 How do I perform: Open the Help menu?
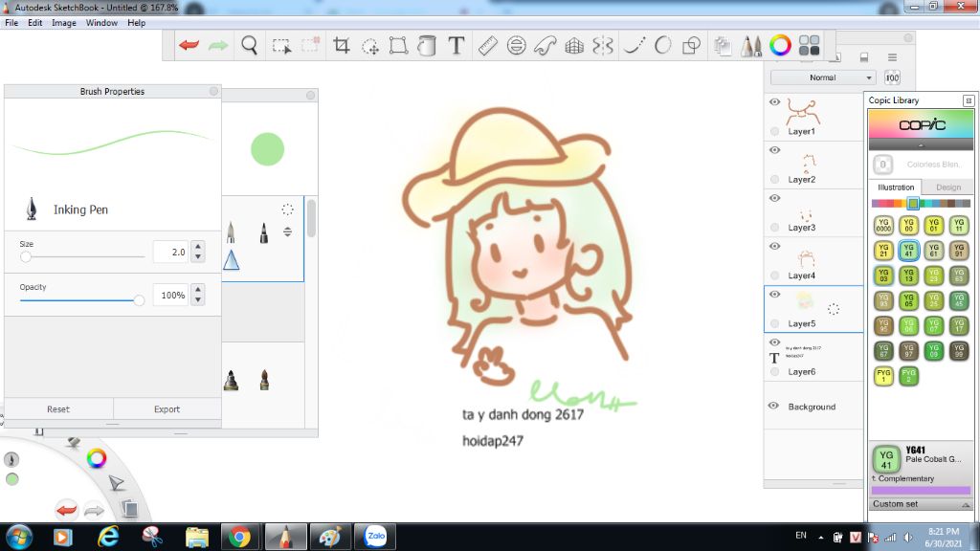click(x=136, y=23)
